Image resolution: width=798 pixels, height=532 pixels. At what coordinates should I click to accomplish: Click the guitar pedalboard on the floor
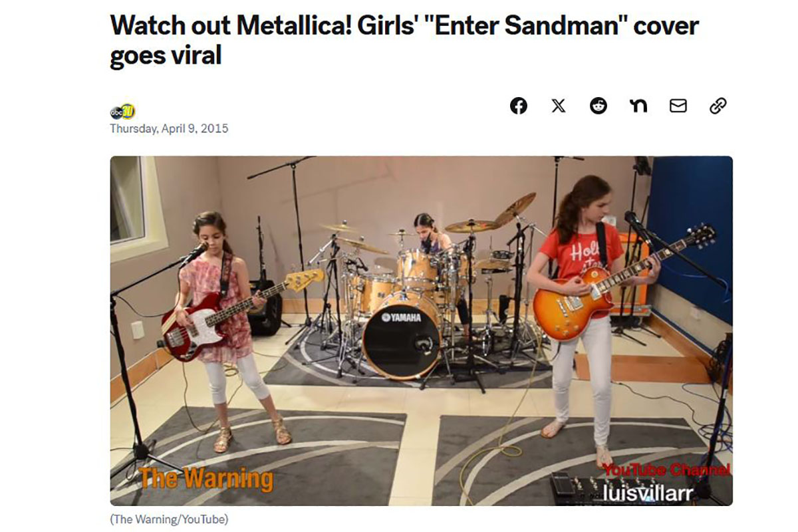tap(602, 487)
